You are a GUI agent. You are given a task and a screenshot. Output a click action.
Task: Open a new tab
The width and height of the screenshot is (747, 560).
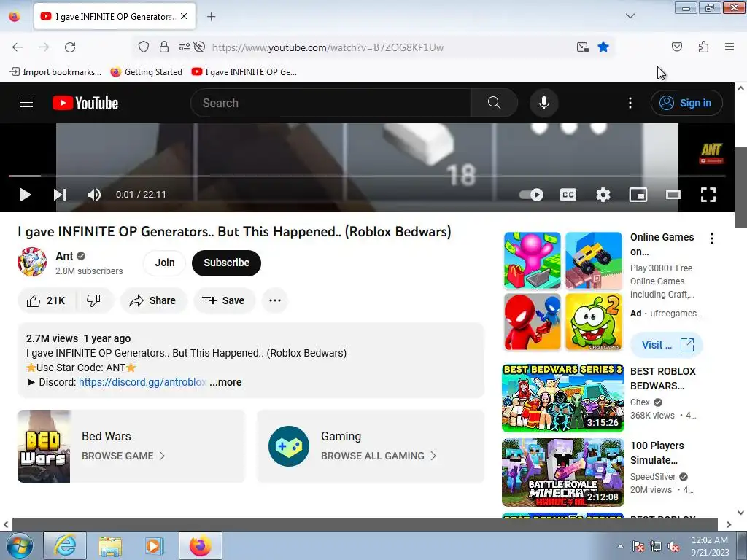pos(211,17)
